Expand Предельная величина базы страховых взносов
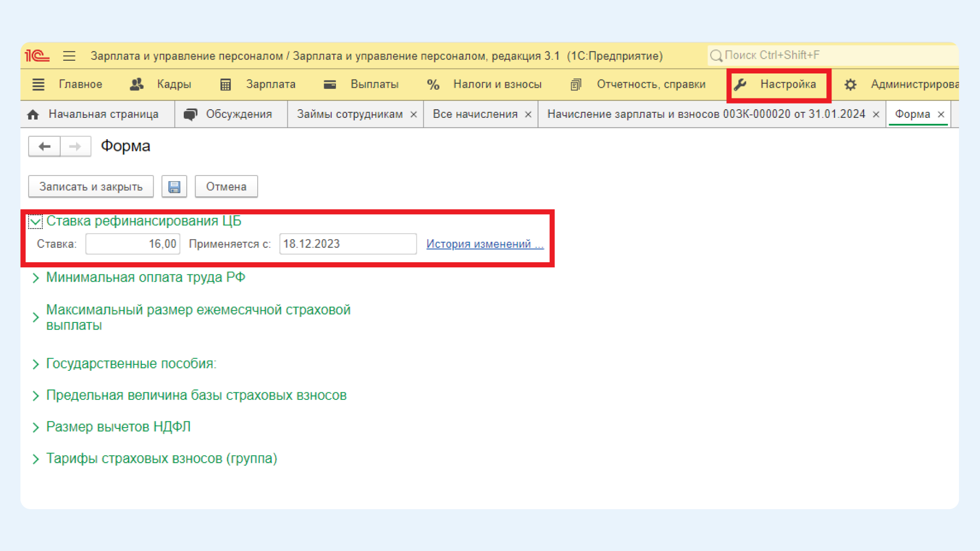Screen dimensions: 980x551 [x=35, y=396]
